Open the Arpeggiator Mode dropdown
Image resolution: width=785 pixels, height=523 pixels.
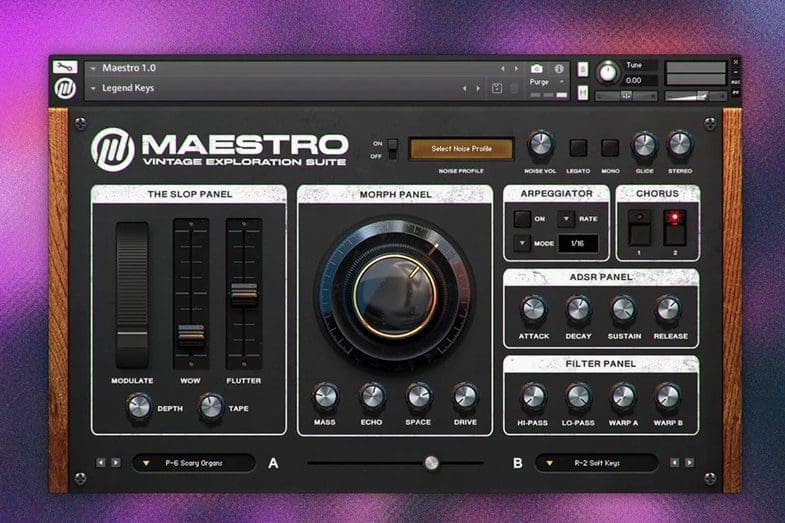[x=522, y=243]
